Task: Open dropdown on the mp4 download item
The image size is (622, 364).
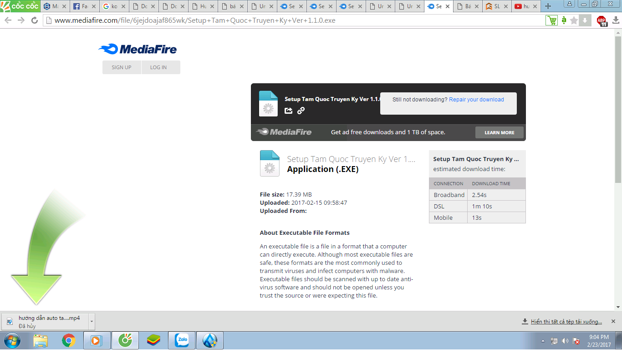Action: coord(92,321)
